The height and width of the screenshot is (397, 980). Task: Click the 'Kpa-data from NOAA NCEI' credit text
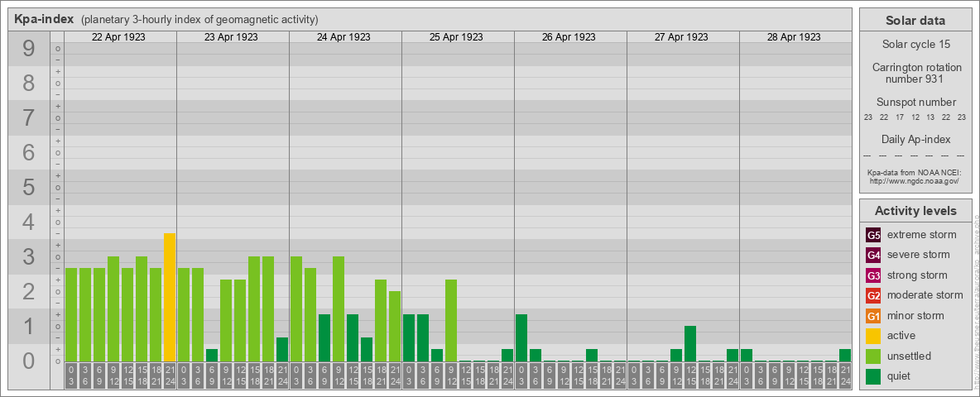(x=916, y=172)
